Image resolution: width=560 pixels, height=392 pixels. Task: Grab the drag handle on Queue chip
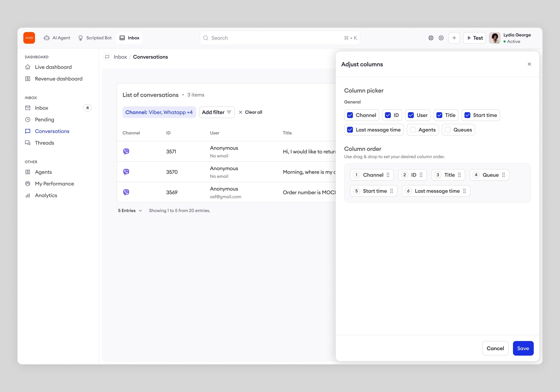[503, 175]
